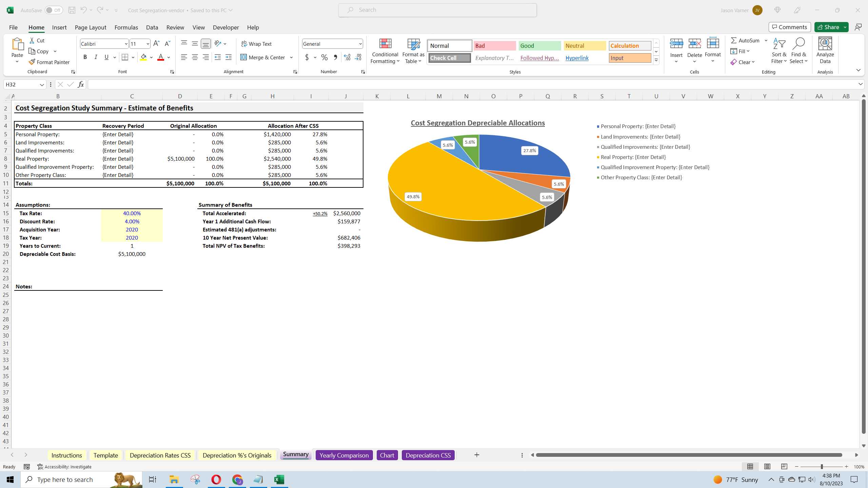Toggle Wrap Text
The height and width of the screenshot is (488, 868).
256,44
